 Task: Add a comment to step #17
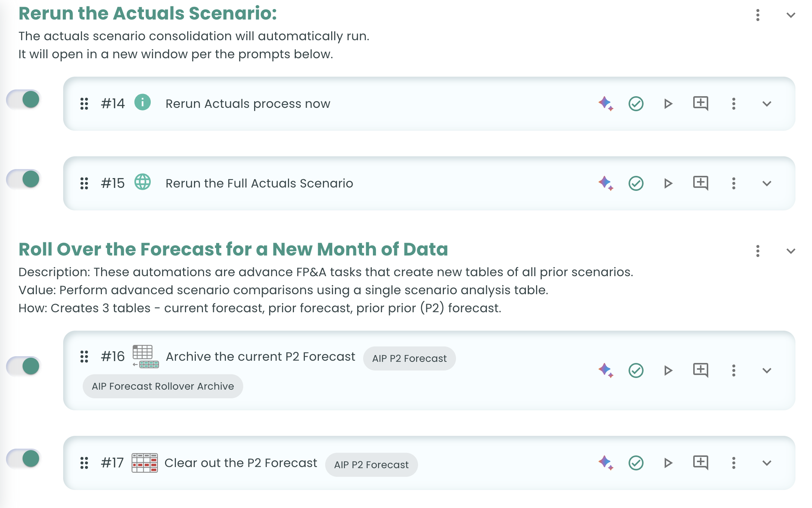pos(701,463)
